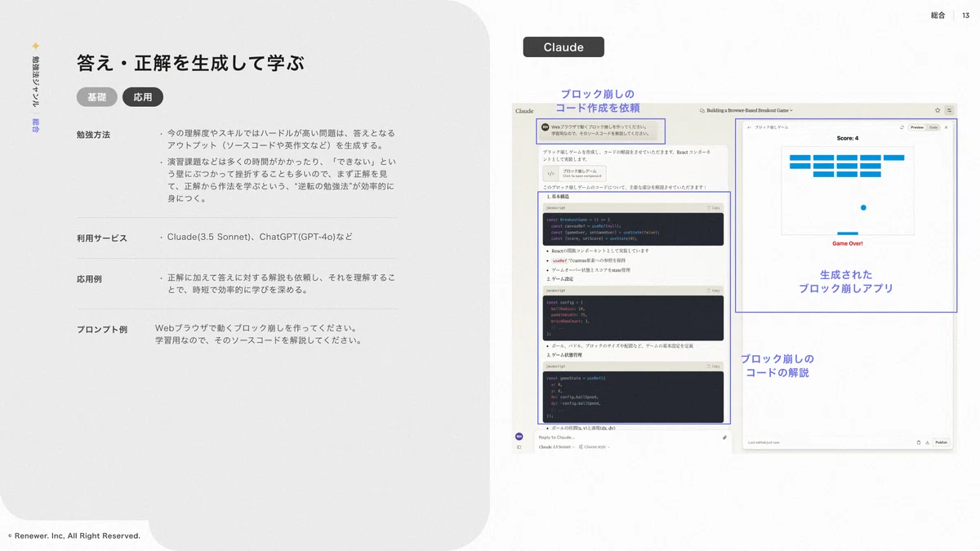Click the 3. ゲーム状態管理 heading

point(563,355)
